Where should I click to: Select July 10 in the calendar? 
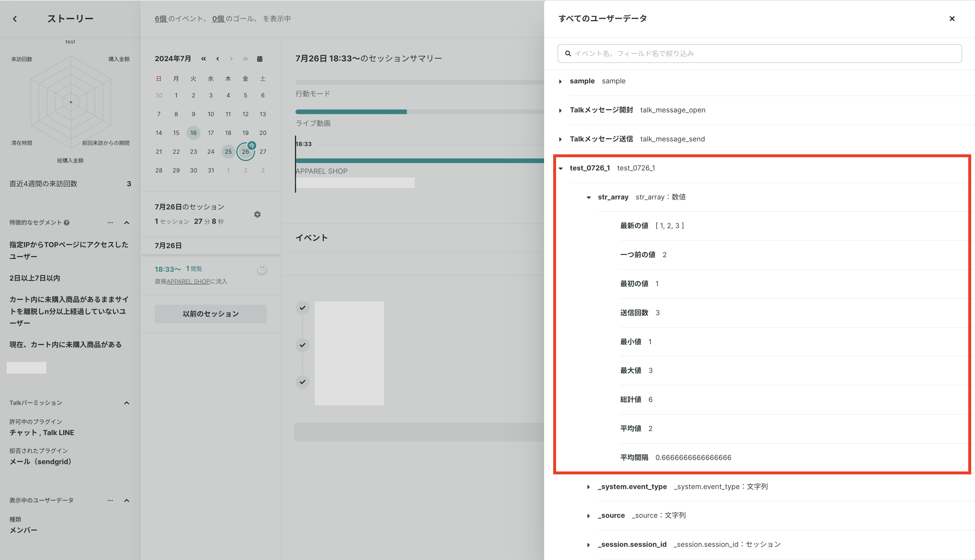point(211,114)
